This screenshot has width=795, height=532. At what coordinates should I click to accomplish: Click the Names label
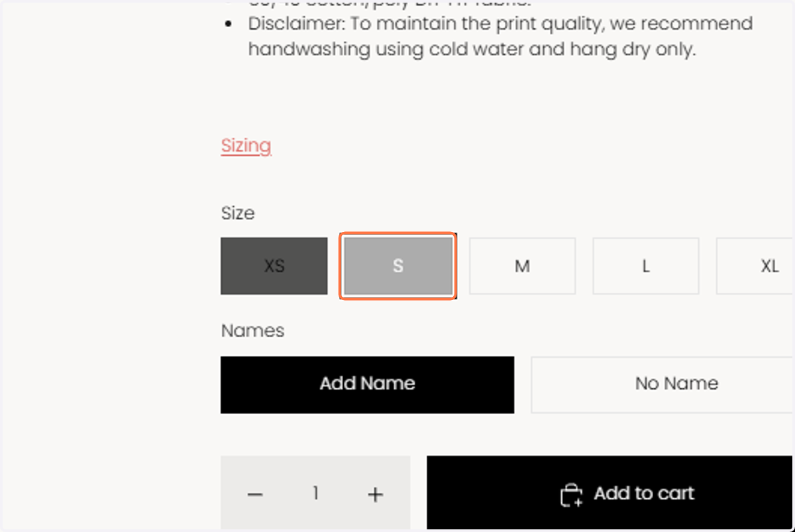[252, 331]
